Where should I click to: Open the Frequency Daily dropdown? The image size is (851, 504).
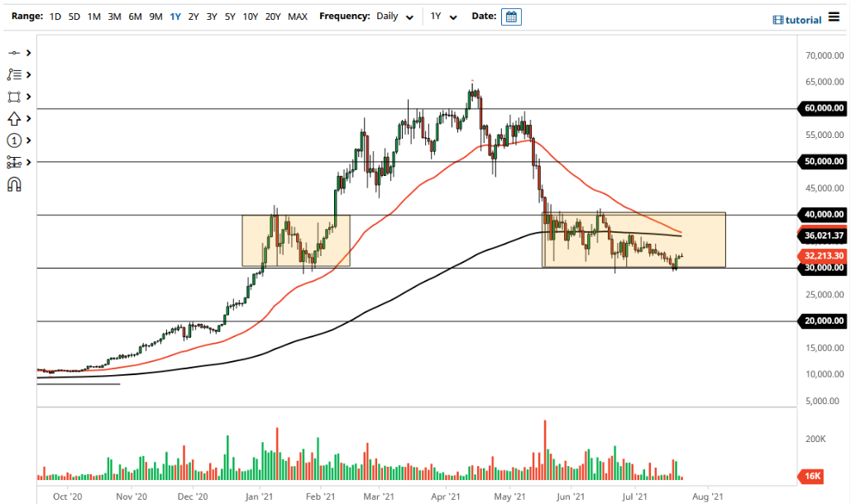(x=389, y=16)
